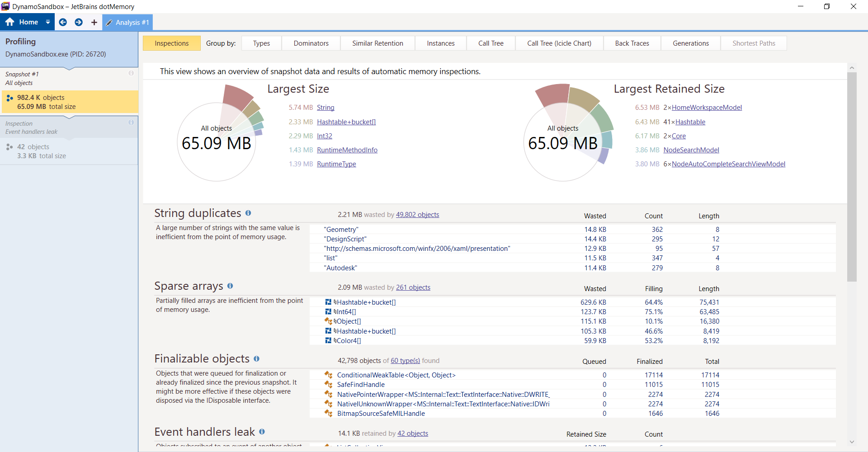This screenshot has height=452, width=868.
Task: Click the back navigation arrow icon
Action: click(x=63, y=22)
